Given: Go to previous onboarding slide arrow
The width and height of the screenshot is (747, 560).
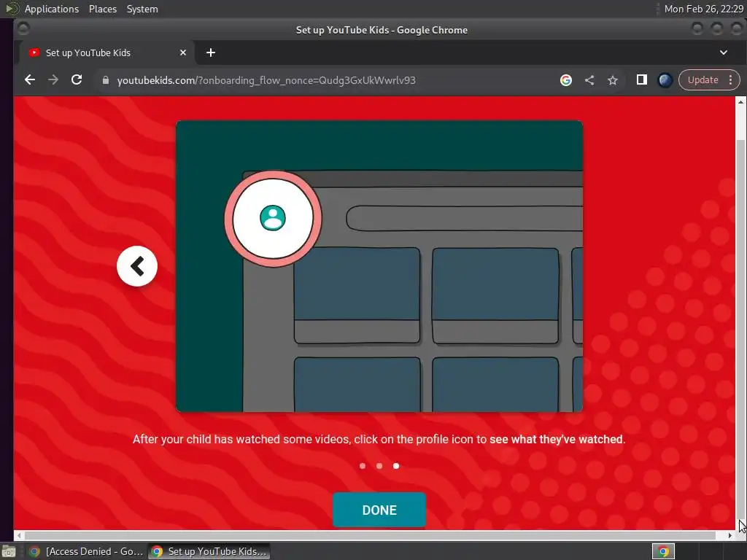Looking at the screenshot, I should [137, 266].
